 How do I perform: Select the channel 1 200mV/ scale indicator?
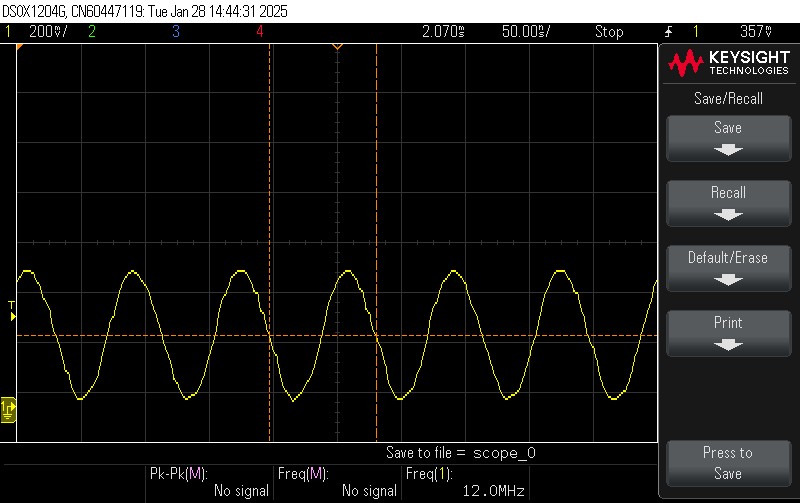(48, 32)
